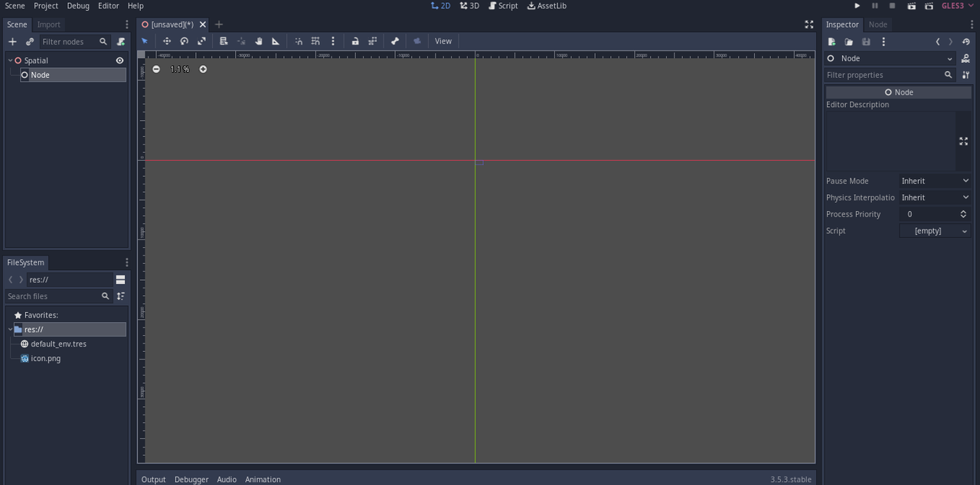Toggle grid snapping icon

(315, 41)
